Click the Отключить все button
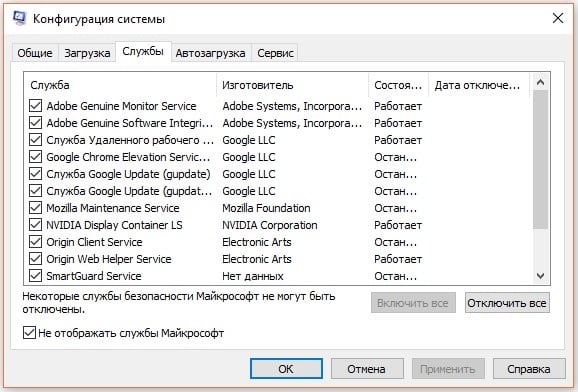The height and width of the screenshot is (392, 578). [x=507, y=303]
